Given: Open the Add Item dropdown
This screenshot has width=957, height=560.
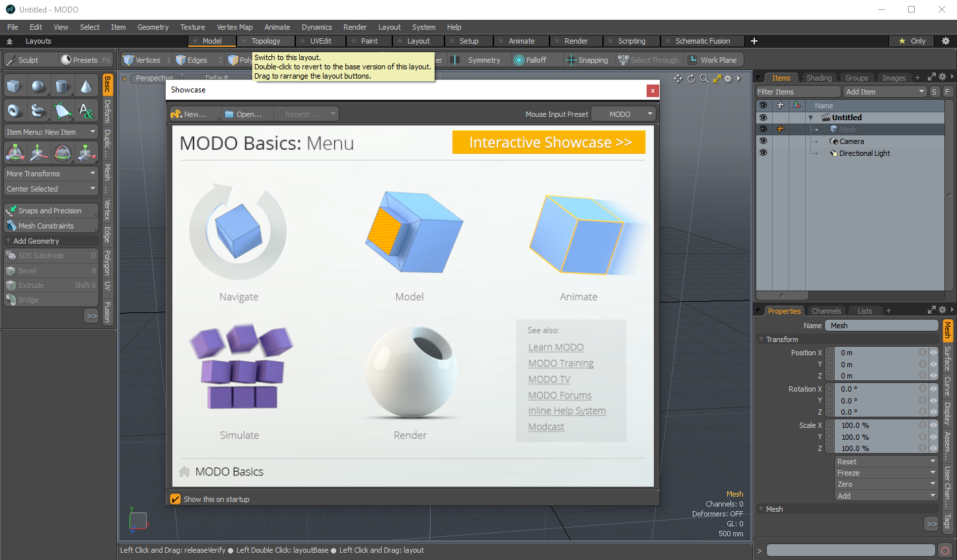Looking at the screenshot, I should pos(885,92).
